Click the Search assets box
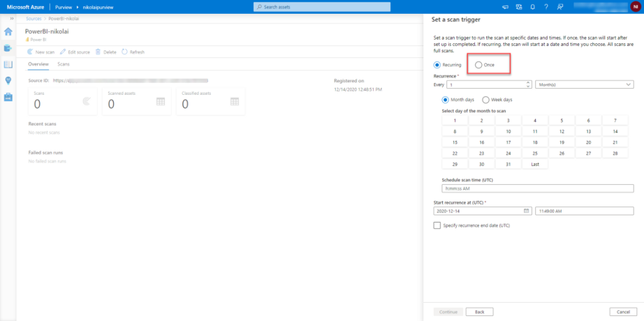Screen dimensions: 644x321 pos(321,7)
